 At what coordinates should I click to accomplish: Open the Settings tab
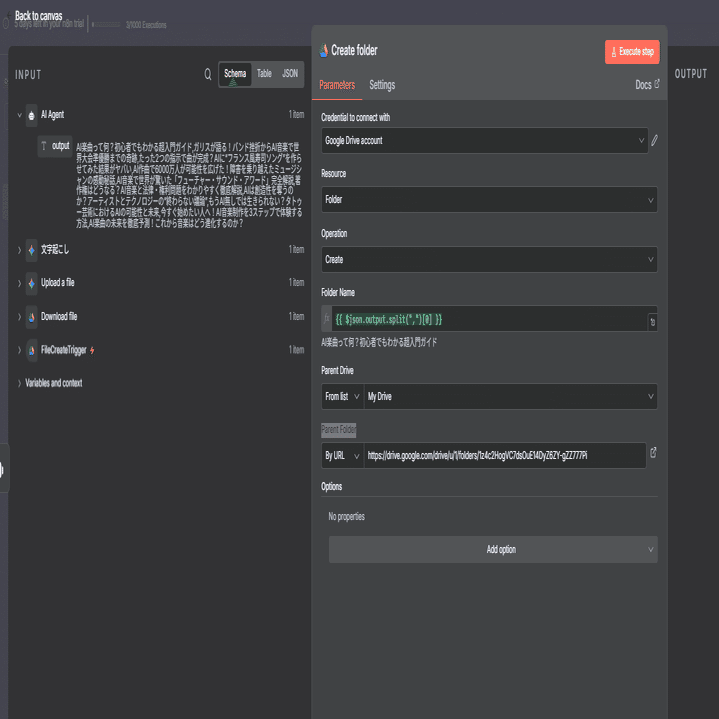tap(382, 85)
